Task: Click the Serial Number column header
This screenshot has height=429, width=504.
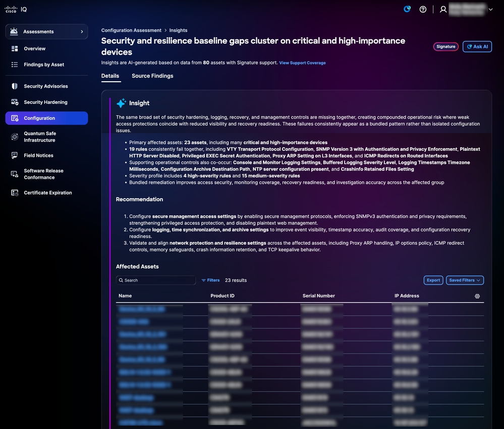Action: click(x=318, y=296)
